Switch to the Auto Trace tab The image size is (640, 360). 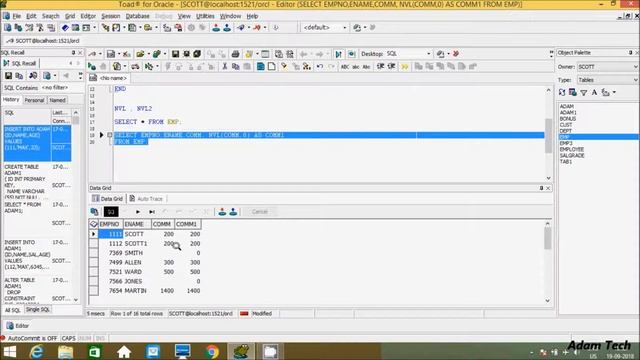tap(146, 199)
